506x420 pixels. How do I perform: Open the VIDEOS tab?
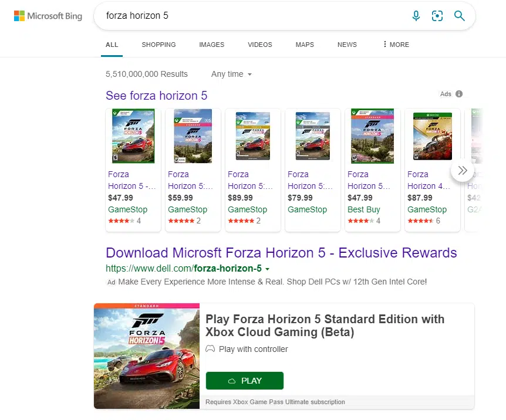[x=260, y=45]
